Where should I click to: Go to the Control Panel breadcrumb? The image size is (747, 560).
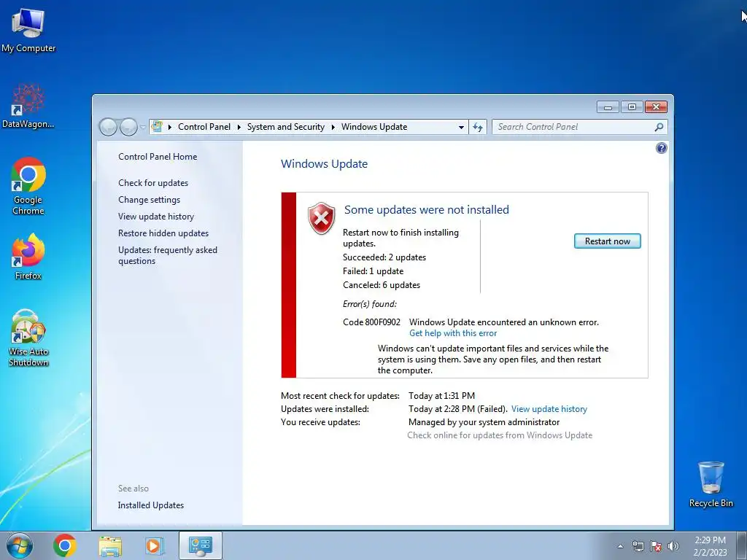coord(204,127)
